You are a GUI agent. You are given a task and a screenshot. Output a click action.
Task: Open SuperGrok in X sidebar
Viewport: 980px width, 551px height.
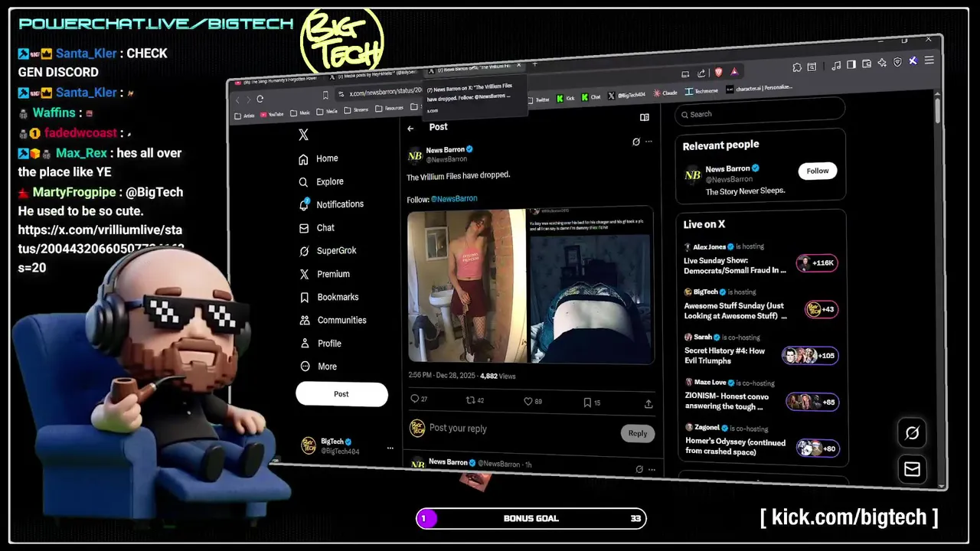[x=328, y=251]
